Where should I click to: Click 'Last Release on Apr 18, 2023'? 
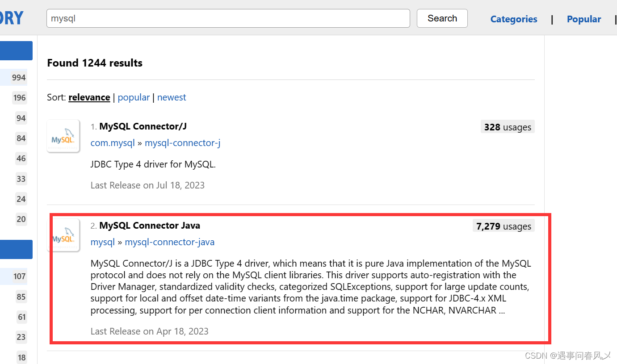click(149, 331)
